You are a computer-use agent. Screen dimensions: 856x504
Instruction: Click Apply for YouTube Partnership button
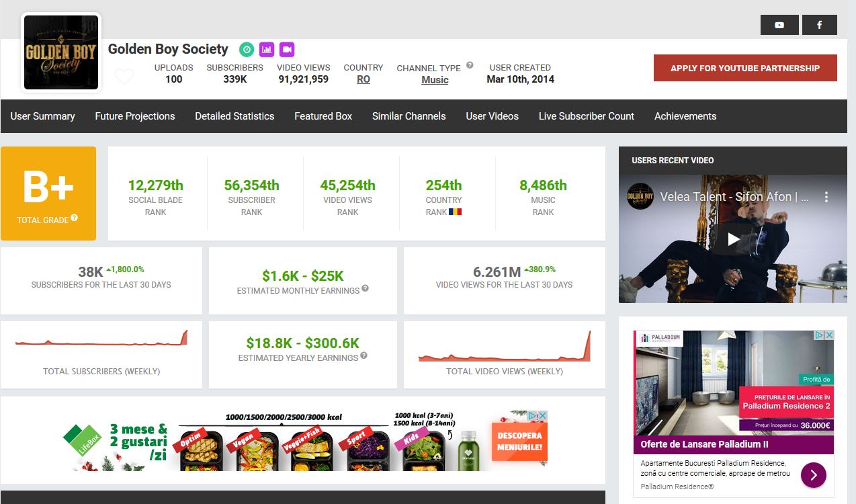click(x=745, y=68)
